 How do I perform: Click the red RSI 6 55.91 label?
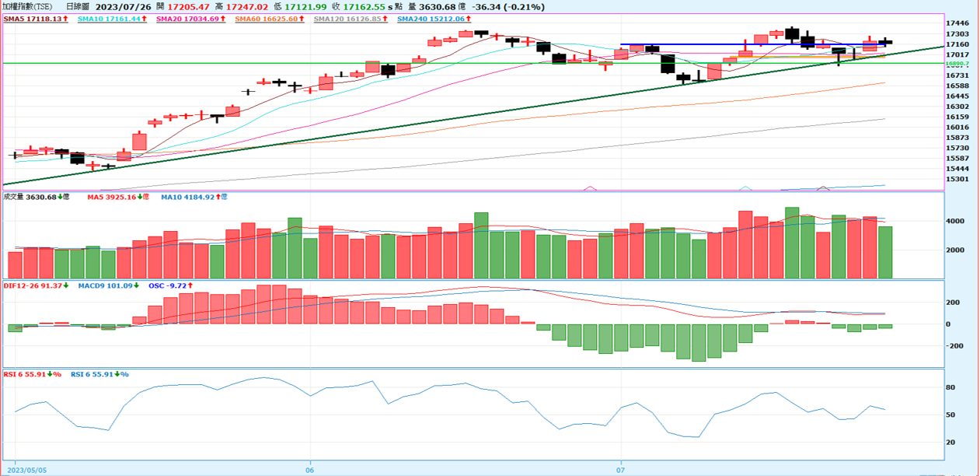tap(33, 374)
